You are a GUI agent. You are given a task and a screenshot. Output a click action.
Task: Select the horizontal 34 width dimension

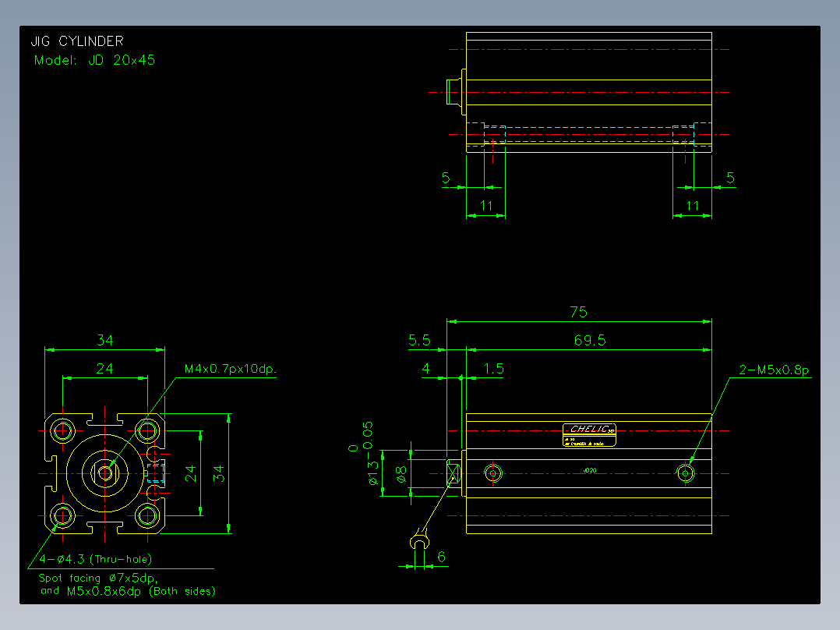tap(105, 341)
